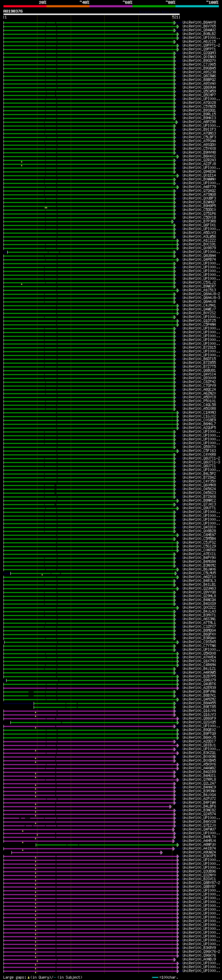The image size is (222, 980).
Task: Select UniRef100_Q6A4J8-2 label
Action: tap(201, 294)
